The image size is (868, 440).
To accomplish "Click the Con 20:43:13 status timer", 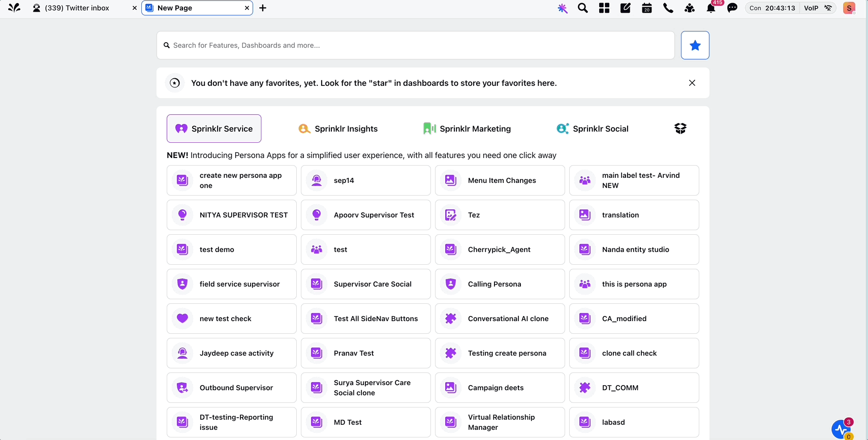I will [772, 8].
